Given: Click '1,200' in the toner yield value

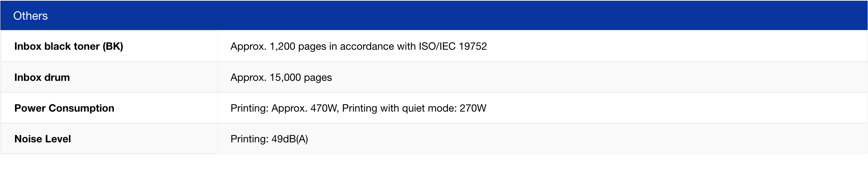Looking at the screenshot, I should pyautogui.click(x=282, y=46).
